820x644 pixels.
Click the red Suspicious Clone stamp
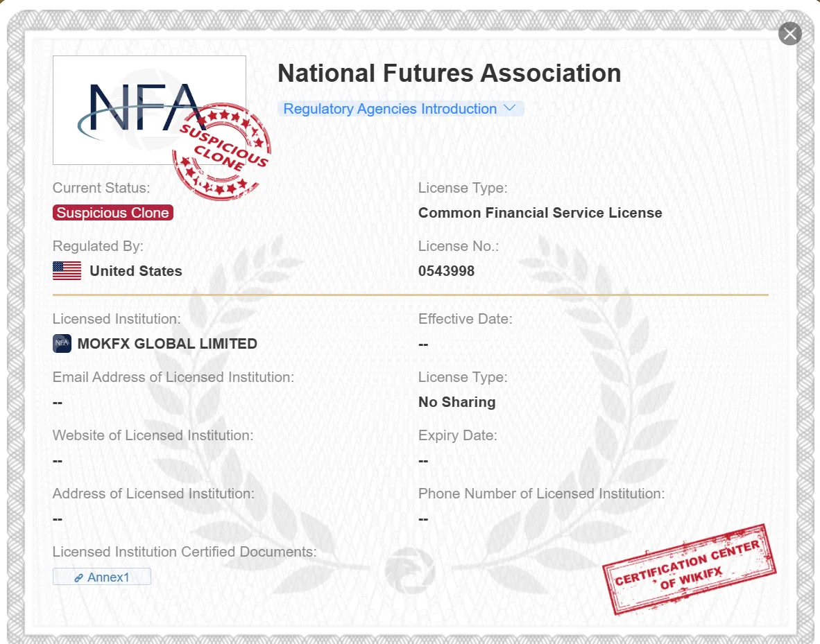click(222, 151)
